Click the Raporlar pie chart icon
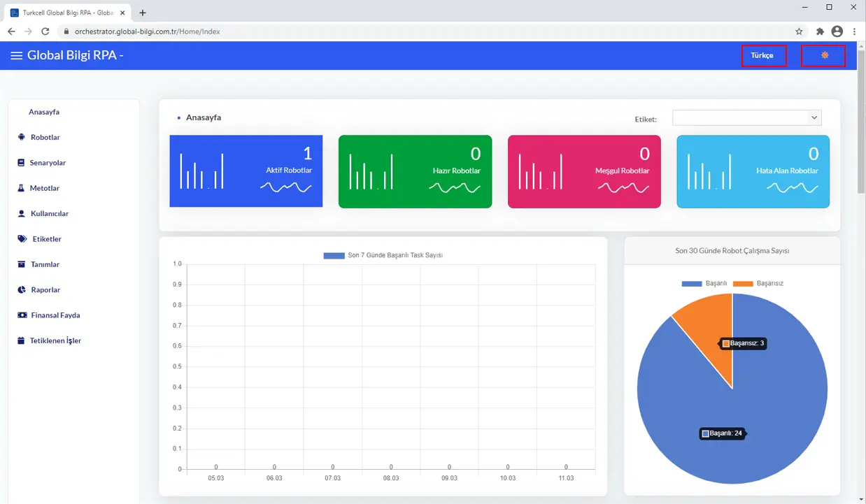Screen dimensions: 866x504 pos(22,290)
